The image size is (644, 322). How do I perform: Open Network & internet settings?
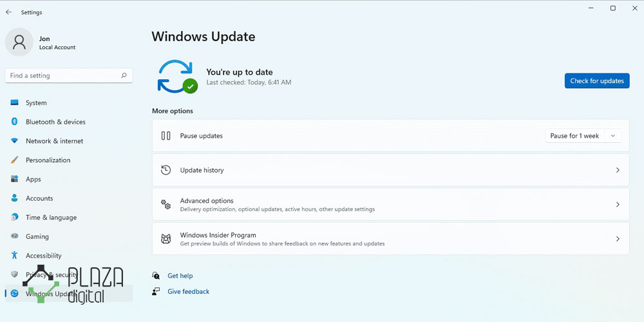[x=69, y=141]
